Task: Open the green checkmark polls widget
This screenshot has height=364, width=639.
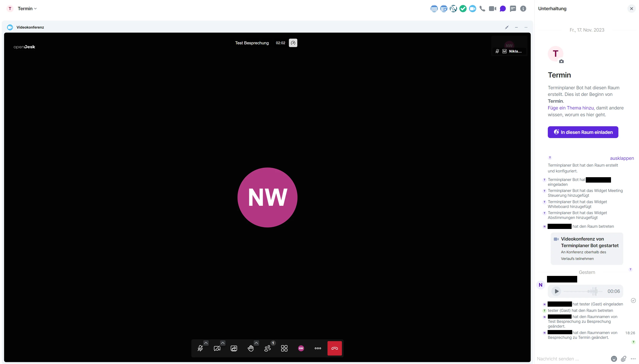Action: coord(463,9)
